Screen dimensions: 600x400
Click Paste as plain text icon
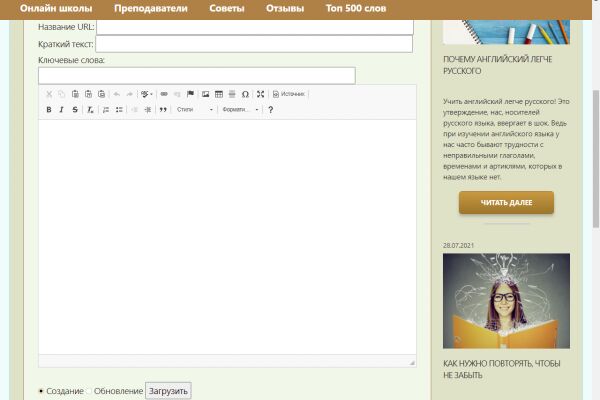point(88,94)
